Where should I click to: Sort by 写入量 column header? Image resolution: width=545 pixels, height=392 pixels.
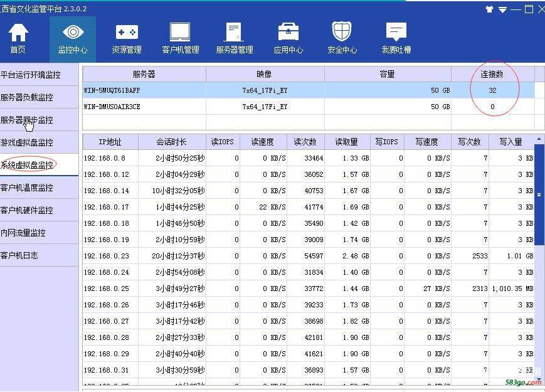pyautogui.click(x=511, y=142)
